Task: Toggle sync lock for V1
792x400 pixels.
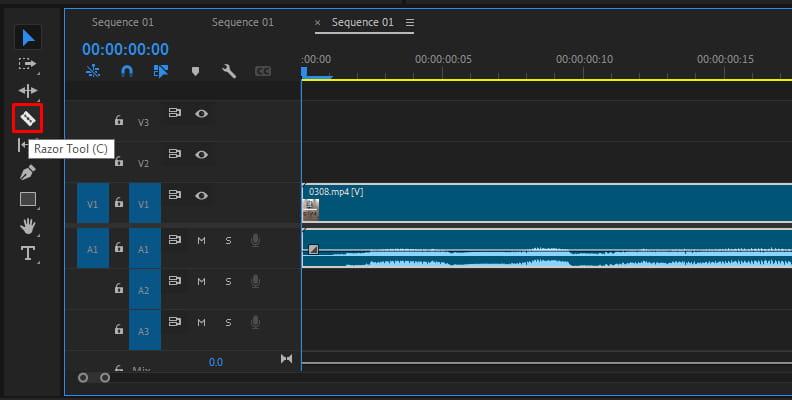Action: point(175,195)
